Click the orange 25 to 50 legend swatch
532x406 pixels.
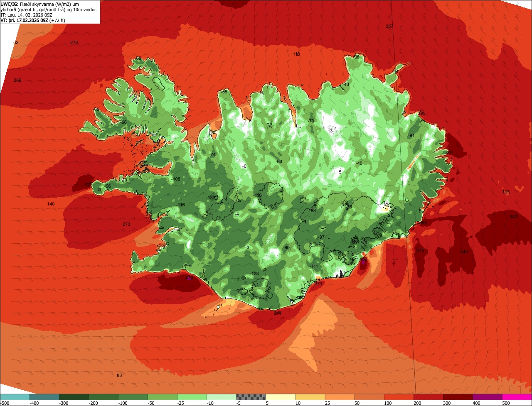pos(340,397)
